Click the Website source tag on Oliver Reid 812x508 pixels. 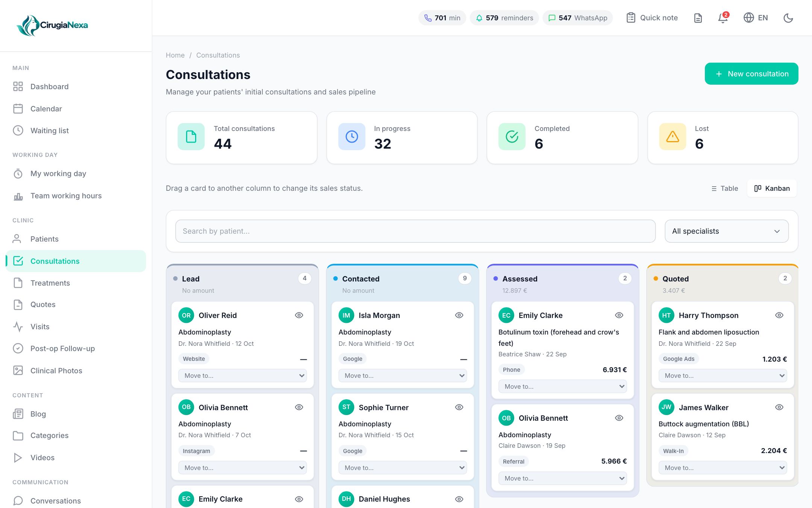(194, 359)
